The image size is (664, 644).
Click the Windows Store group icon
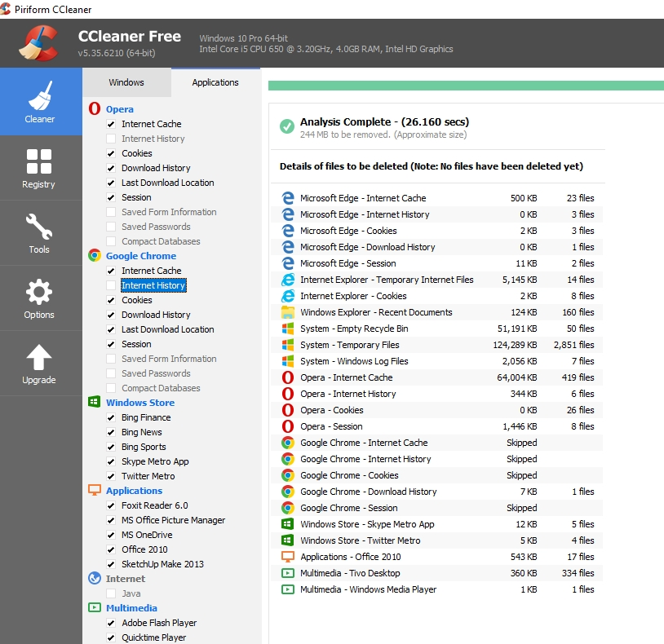[x=95, y=403]
